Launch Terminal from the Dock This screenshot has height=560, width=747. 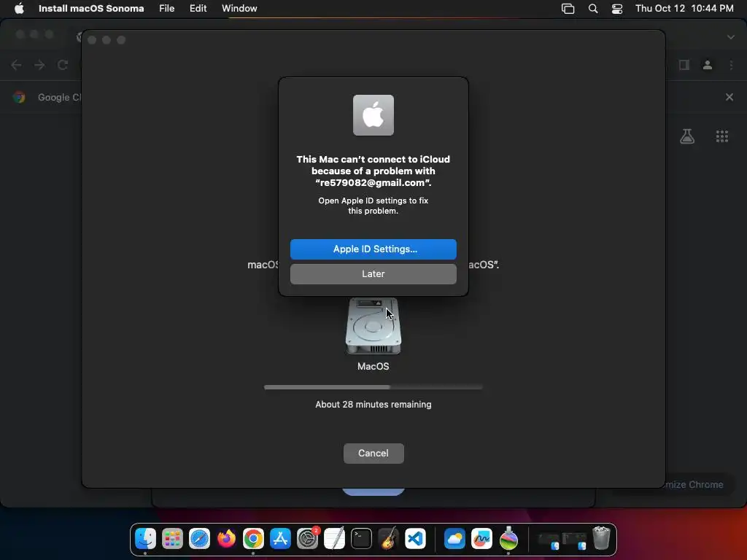(x=361, y=539)
